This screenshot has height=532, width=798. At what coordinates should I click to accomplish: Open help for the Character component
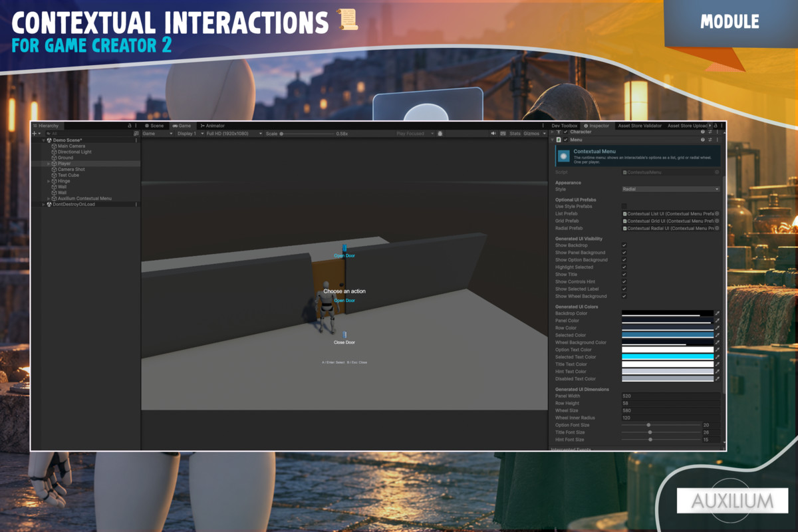(703, 132)
